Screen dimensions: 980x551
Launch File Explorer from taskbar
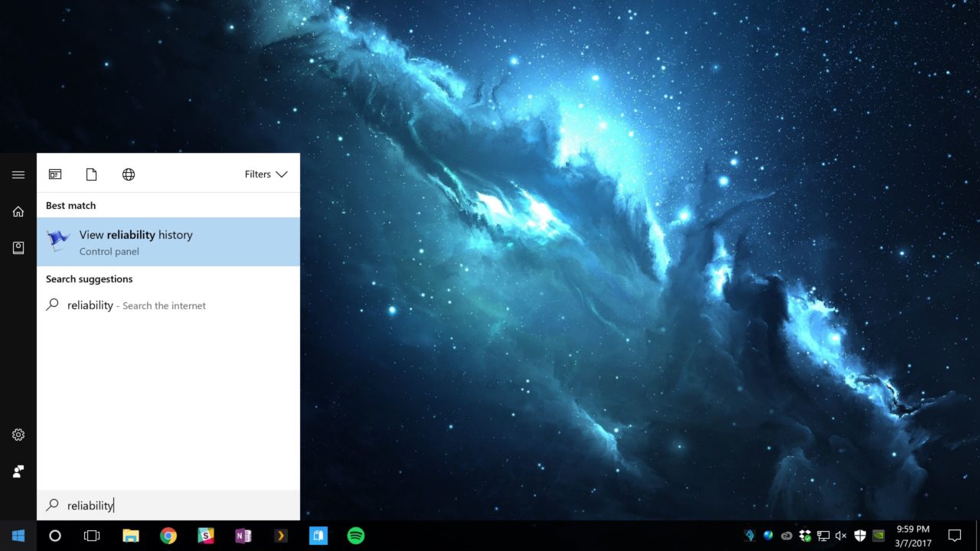click(131, 536)
